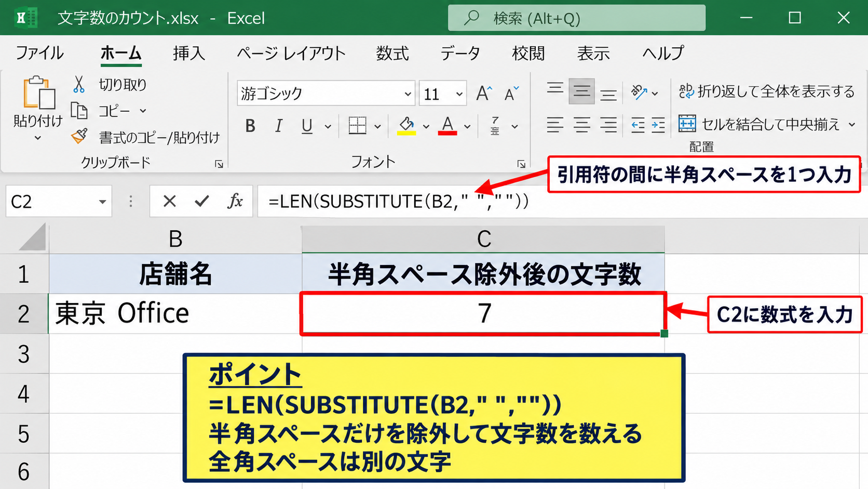This screenshot has height=489, width=868.
Task: Click the Decrease Indent icon
Action: point(638,125)
